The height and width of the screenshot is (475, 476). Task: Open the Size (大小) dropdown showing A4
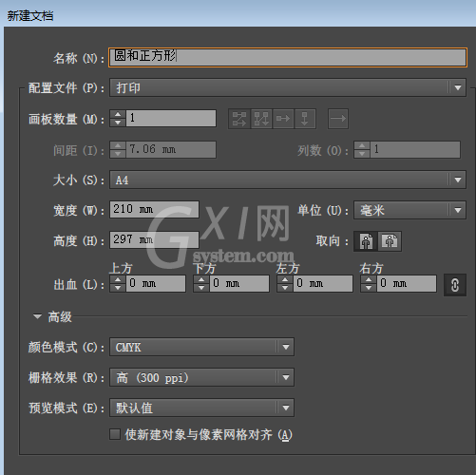[x=288, y=180]
